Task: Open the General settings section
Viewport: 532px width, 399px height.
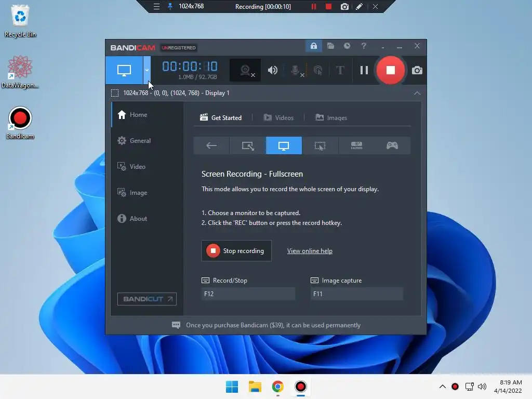Action: (x=147, y=140)
